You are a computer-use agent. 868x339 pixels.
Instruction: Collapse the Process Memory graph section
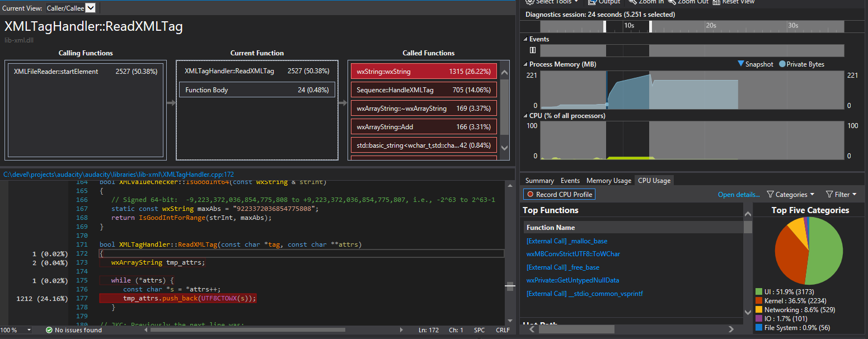tap(525, 64)
